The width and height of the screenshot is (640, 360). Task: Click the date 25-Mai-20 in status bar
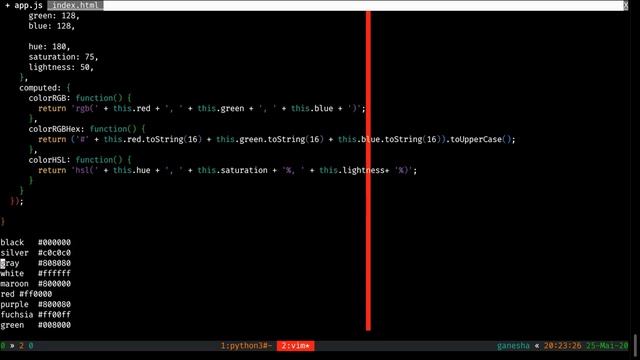coord(607,346)
